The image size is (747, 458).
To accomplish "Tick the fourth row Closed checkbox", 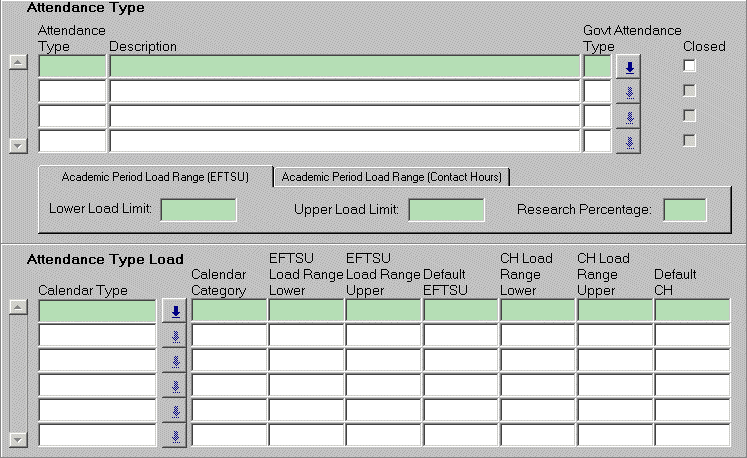I will [689, 141].
